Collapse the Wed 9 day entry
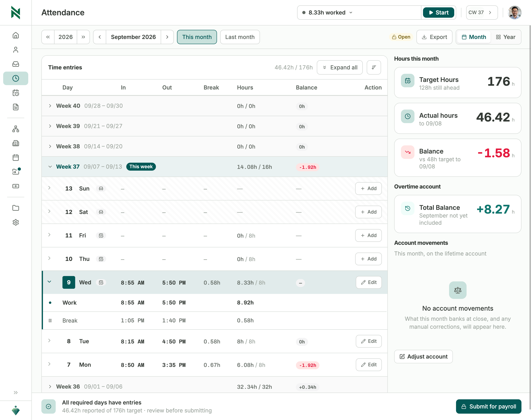Screen dimensions: 531x420 tap(49, 282)
